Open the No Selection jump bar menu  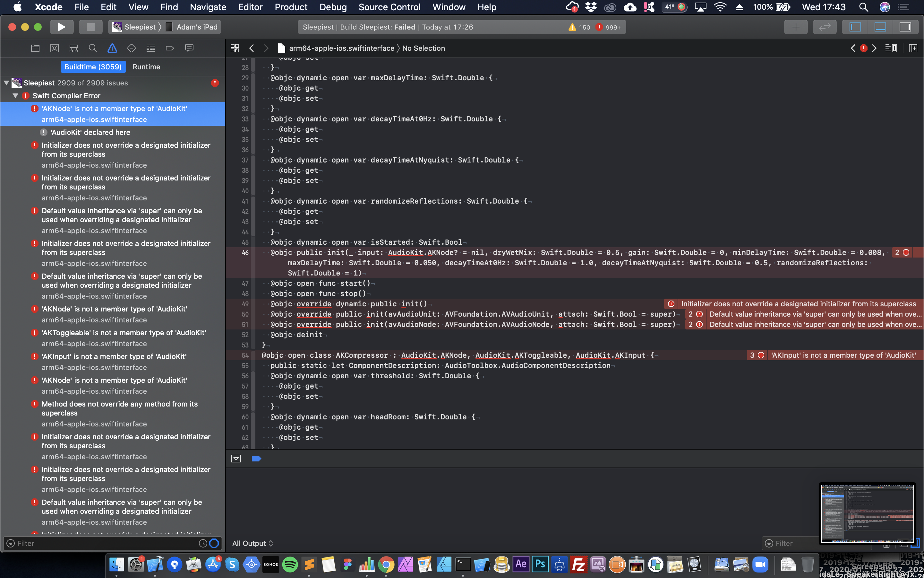tap(423, 48)
